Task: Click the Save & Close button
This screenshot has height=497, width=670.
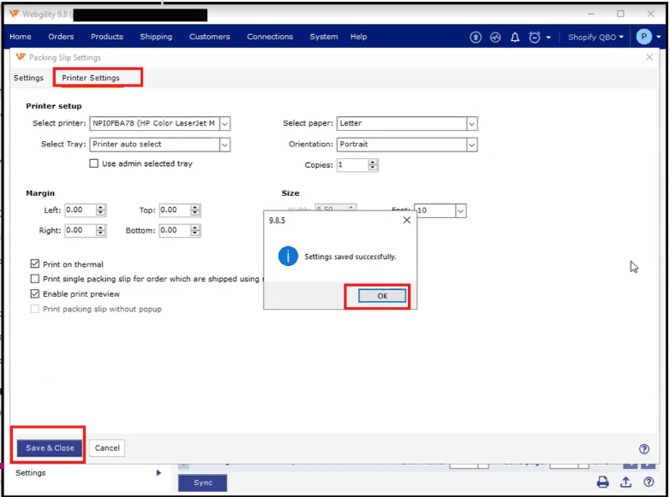Action: [50, 448]
